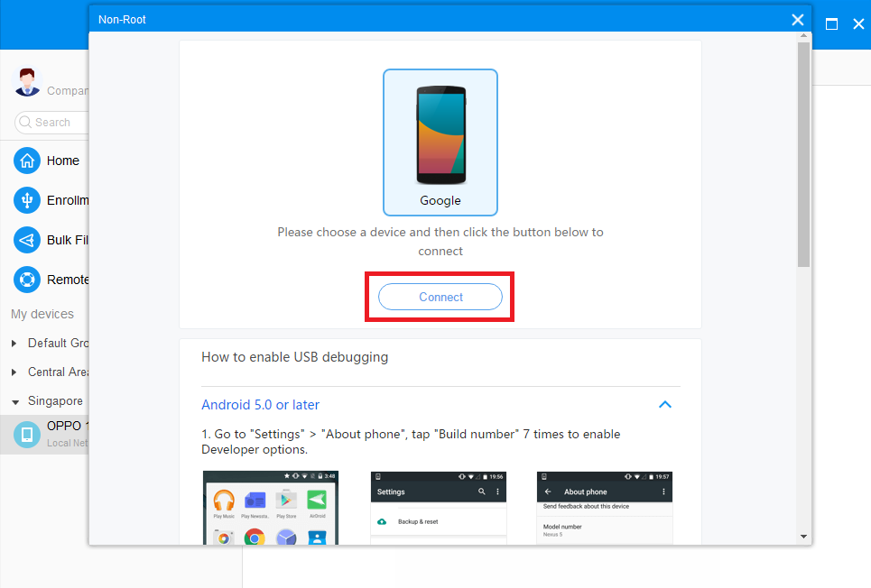Click the scroll up arrow in dialog

(803, 35)
